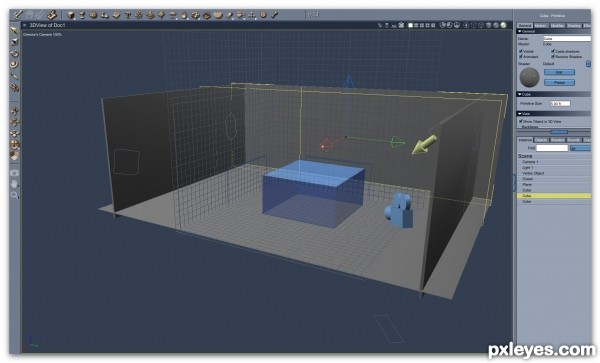Toggle Show Object in 3D View checkbox
Viewport: 600px width, 363px height.
520,121
